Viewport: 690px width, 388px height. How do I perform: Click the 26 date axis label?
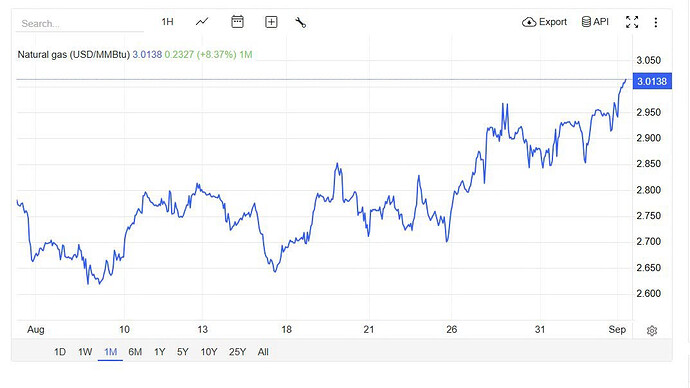(451, 329)
